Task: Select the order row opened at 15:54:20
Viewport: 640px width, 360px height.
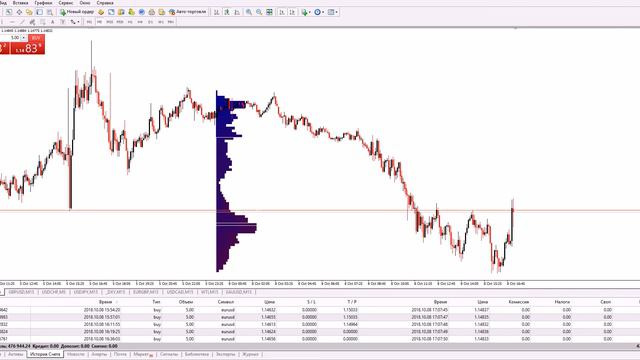Action: [x=320, y=310]
